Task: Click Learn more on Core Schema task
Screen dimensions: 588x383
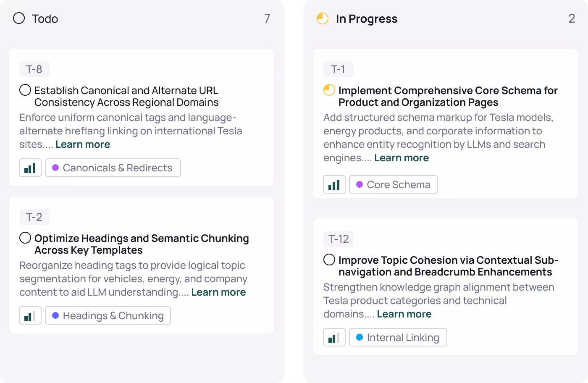Action: [402, 158]
